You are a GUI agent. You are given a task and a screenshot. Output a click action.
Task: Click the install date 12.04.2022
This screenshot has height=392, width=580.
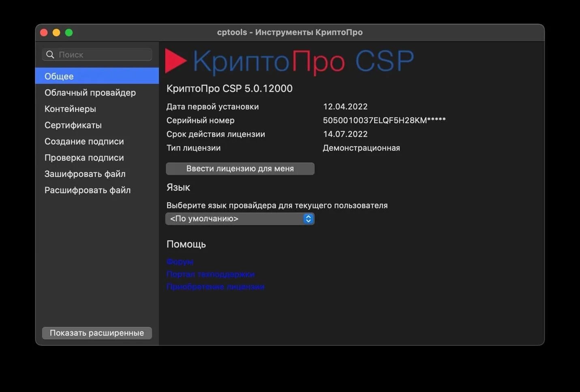(x=345, y=107)
